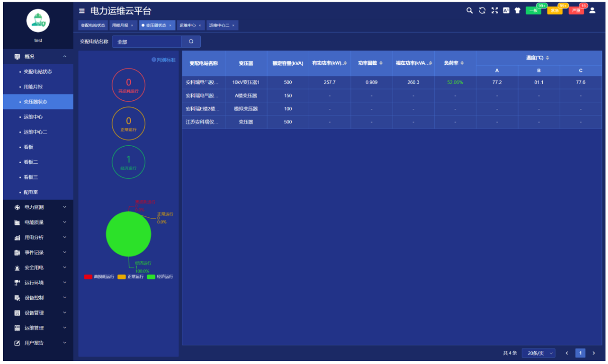Open the 判别标准 info link
This screenshot has width=608, height=364.
click(164, 60)
